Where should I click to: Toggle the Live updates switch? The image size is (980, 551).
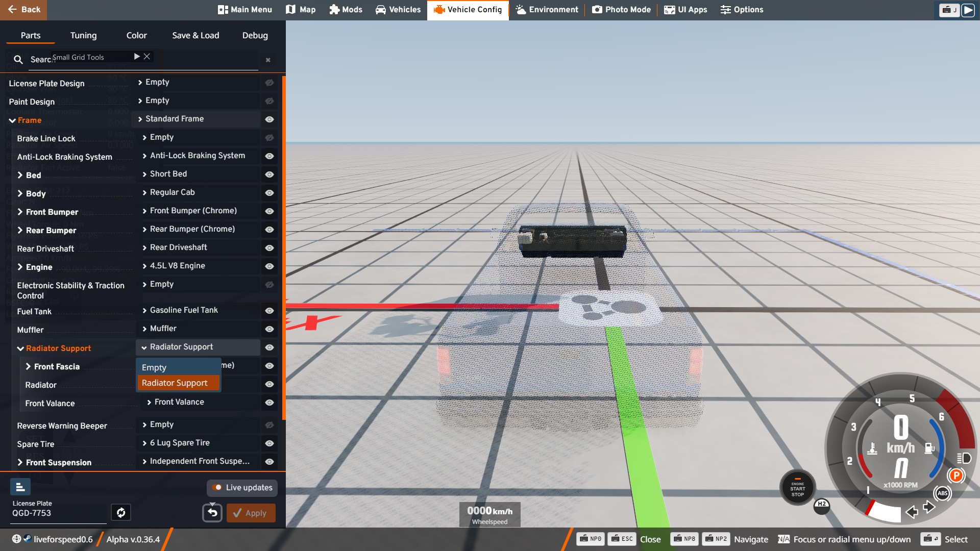pos(217,488)
